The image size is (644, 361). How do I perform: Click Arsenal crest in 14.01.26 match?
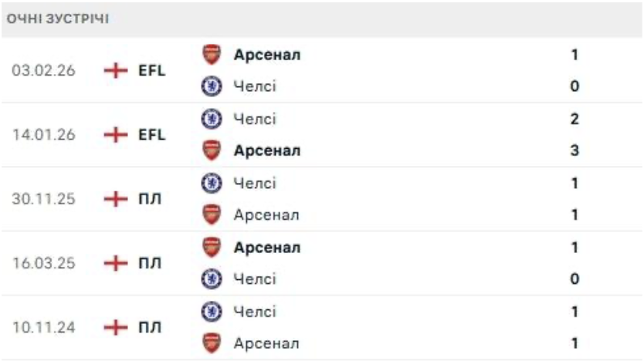[x=210, y=150]
